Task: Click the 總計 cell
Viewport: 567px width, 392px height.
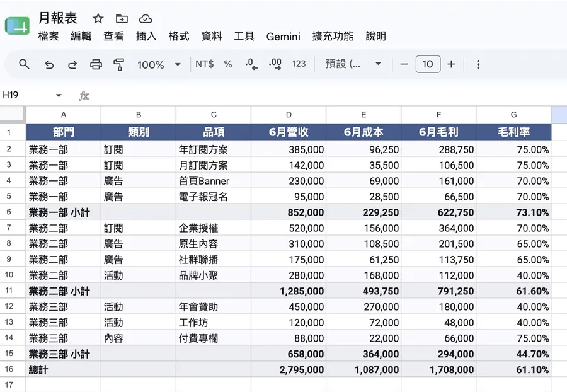Action: tap(64, 369)
